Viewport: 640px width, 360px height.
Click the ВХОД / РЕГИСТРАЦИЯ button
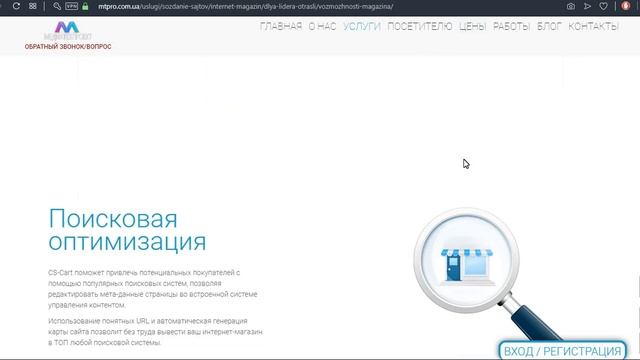tap(562, 351)
